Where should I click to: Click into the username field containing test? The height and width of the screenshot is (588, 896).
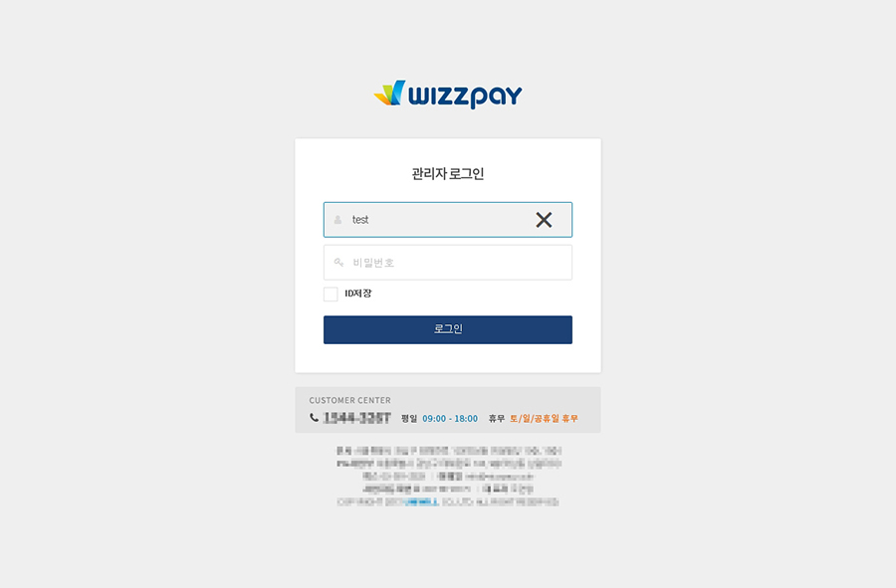447,220
